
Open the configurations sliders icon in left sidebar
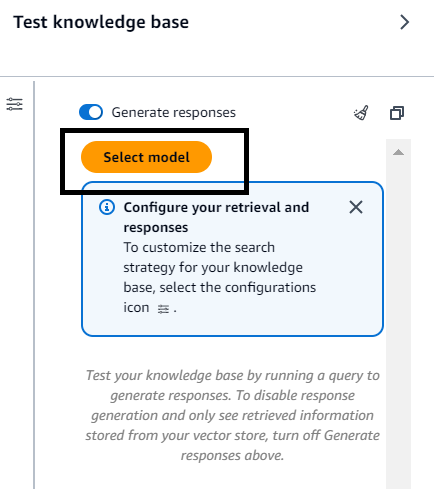pos(15,104)
